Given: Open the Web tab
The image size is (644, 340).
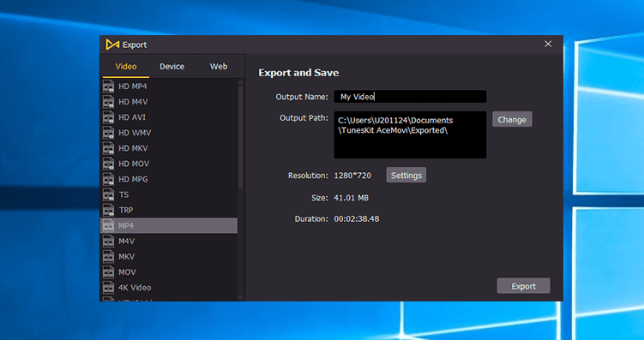Looking at the screenshot, I should pyautogui.click(x=219, y=67).
